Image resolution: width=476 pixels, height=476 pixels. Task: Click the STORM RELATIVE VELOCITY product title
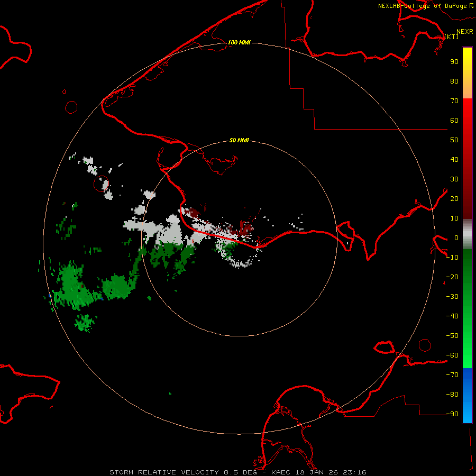(164, 472)
